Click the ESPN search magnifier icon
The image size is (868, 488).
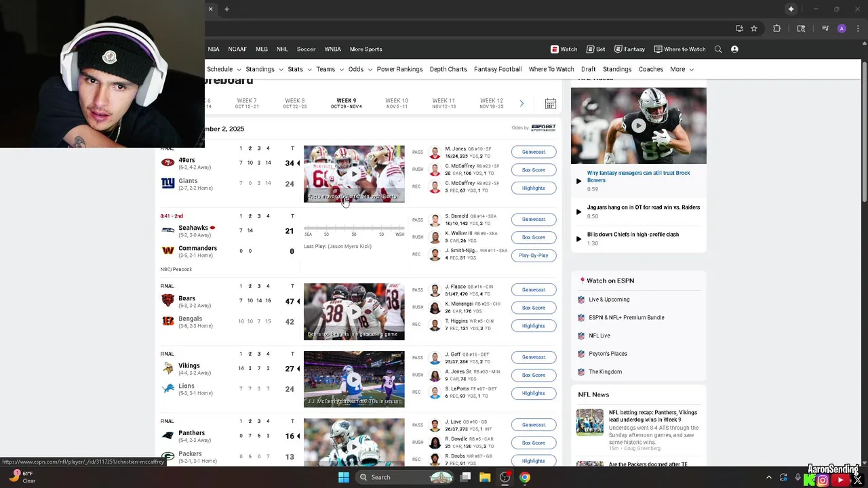pos(718,49)
